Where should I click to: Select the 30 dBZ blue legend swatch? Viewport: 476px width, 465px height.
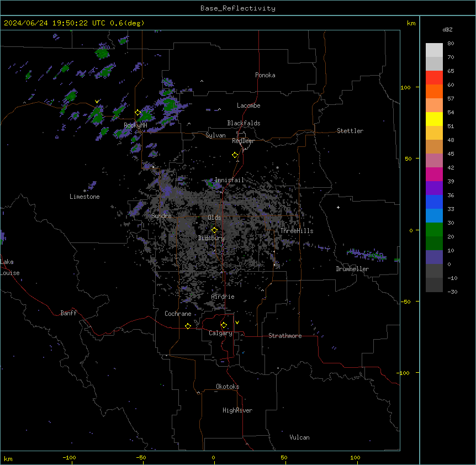(434, 216)
